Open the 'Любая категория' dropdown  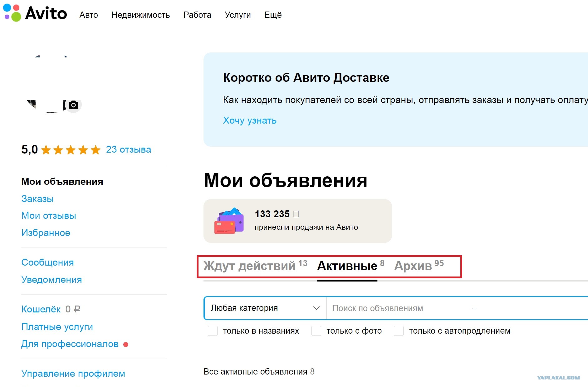265,308
